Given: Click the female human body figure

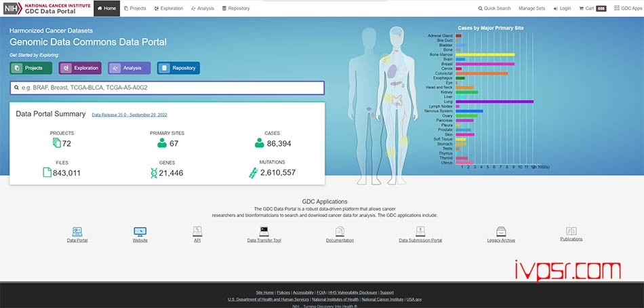Looking at the screenshot, I should tap(397, 105).
